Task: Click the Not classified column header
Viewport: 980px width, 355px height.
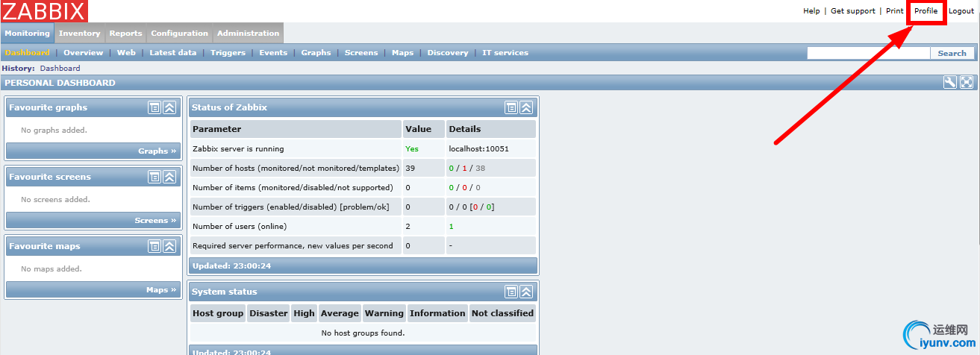Action: [x=502, y=313]
